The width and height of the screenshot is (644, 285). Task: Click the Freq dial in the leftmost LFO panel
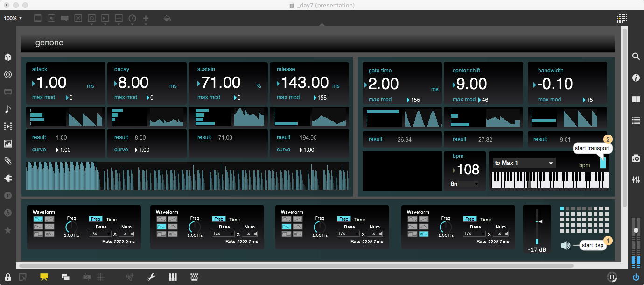(x=71, y=227)
